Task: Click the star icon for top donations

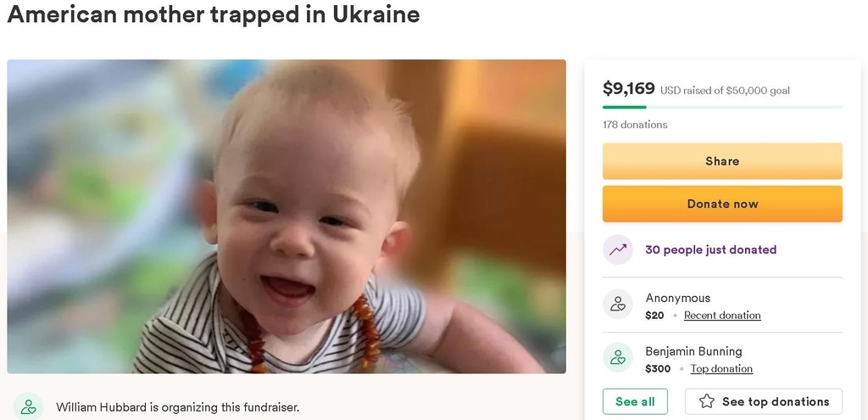Action: [707, 401]
